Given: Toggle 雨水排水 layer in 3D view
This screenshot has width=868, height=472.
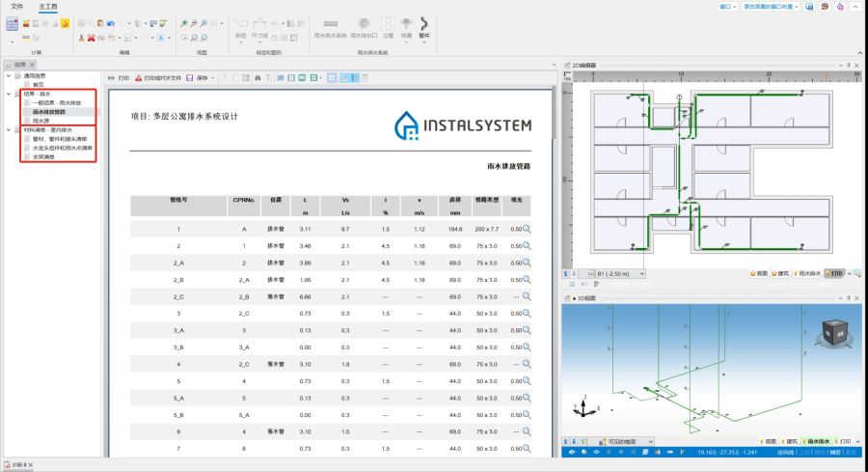Looking at the screenshot, I should click(818, 440).
